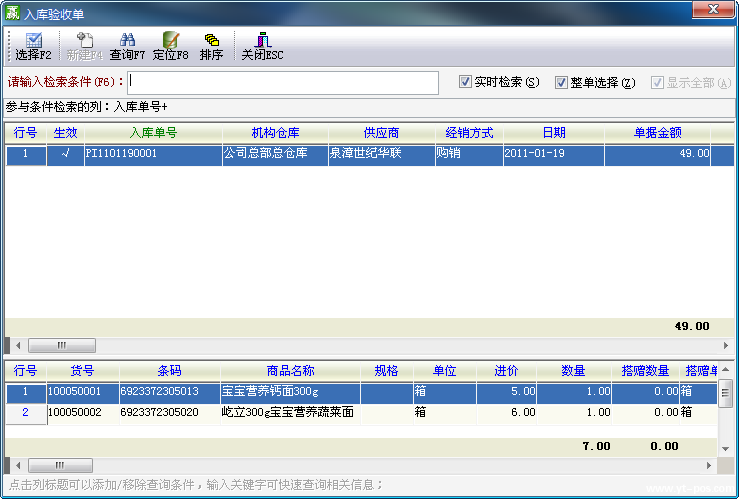This screenshot has width=739, height=499.
Task: Click the 生效 checkmark cell of row 1
Action: tap(66, 155)
